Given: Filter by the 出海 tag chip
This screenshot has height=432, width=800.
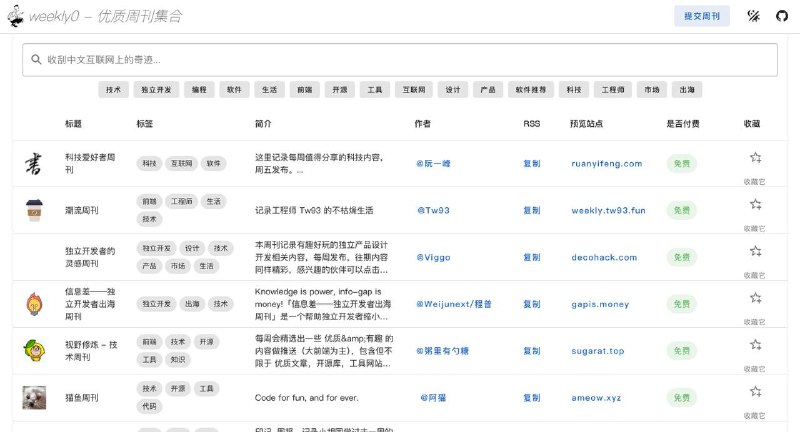Looking at the screenshot, I should click(687, 89).
